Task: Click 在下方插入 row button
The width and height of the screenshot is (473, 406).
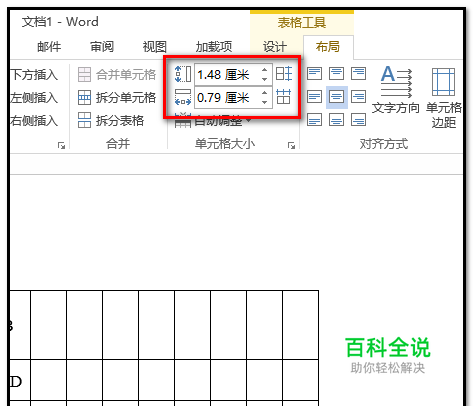Action: 34,75
